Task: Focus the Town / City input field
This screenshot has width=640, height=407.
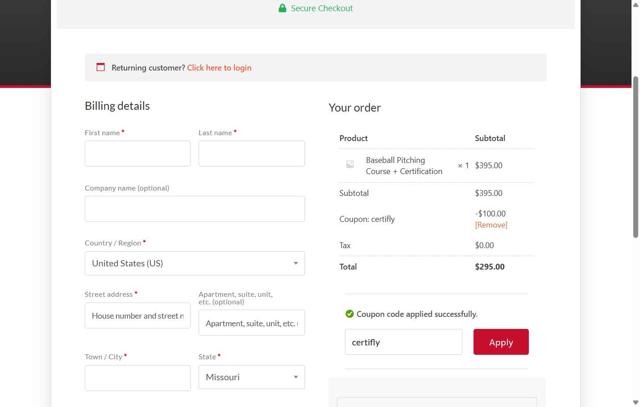Action: click(x=138, y=378)
